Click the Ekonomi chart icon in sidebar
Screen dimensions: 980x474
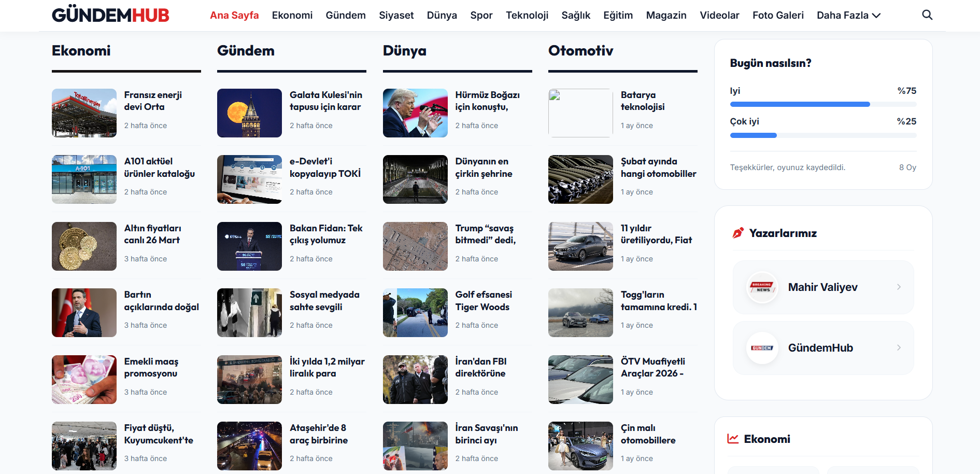[733, 439]
